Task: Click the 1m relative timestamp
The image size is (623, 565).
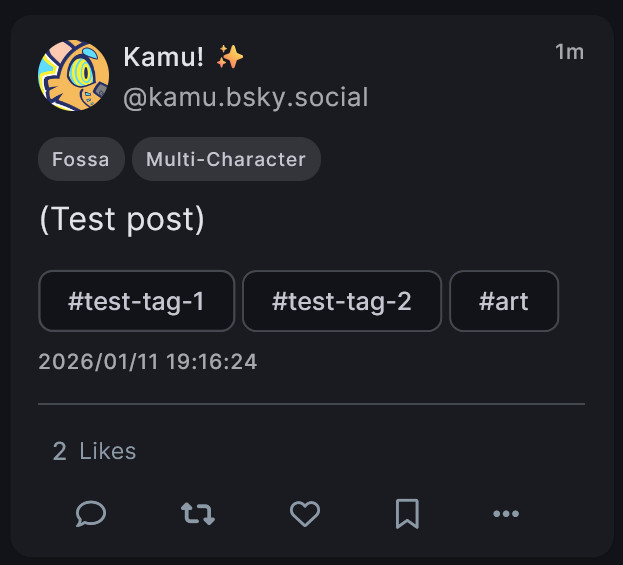Action: tap(569, 52)
